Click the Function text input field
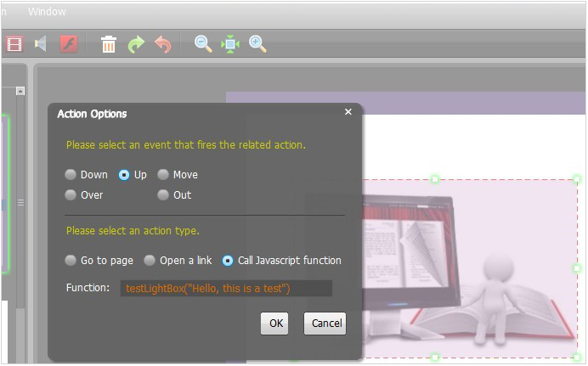 point(226,289)
